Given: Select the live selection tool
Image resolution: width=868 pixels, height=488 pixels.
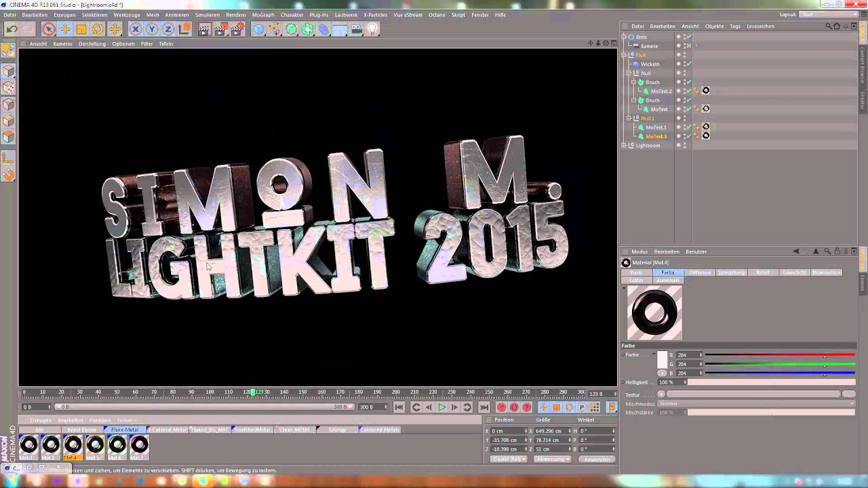Looking at the screenshot, I should coord(48,29).
